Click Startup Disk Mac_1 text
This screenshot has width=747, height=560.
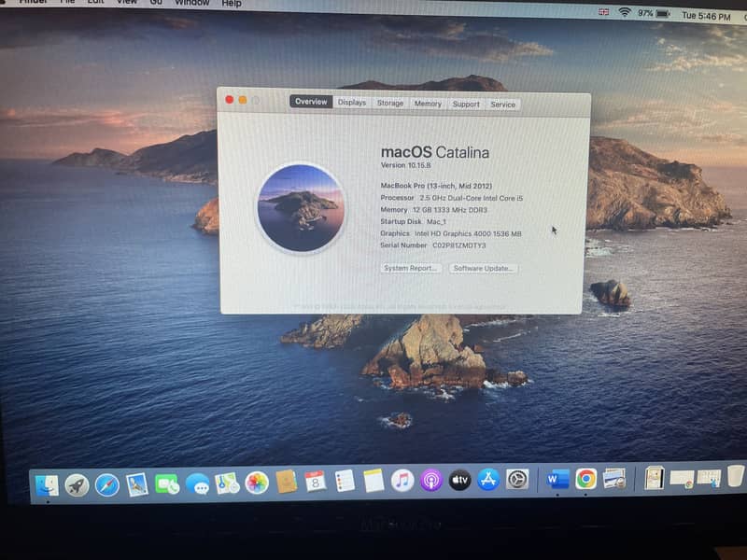413,221
